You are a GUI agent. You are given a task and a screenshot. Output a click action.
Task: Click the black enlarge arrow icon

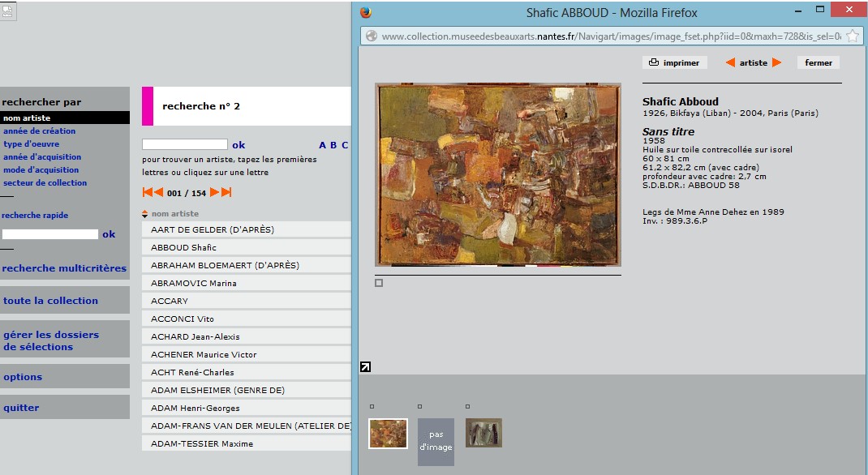[365, 367]
